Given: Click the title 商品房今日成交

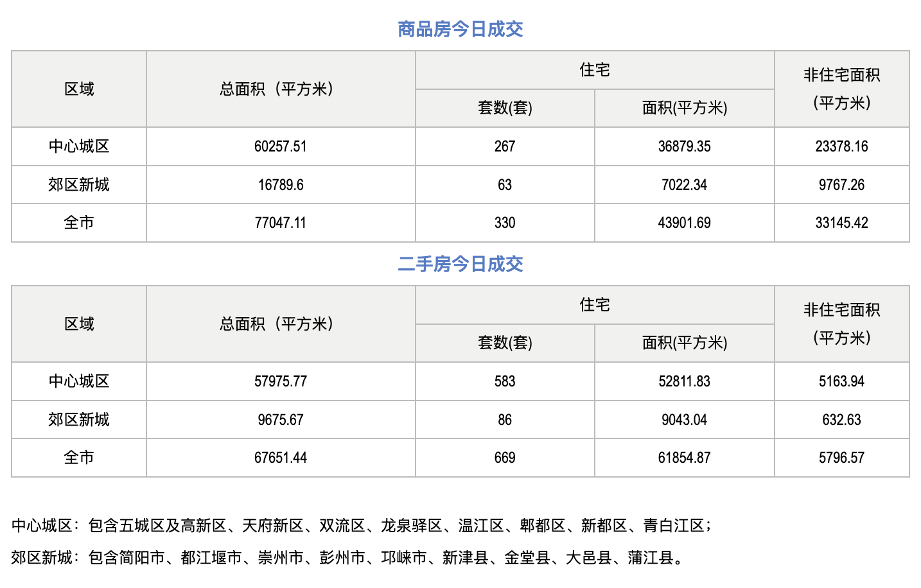Looking at the screenshot, I should tap(460, 29).
